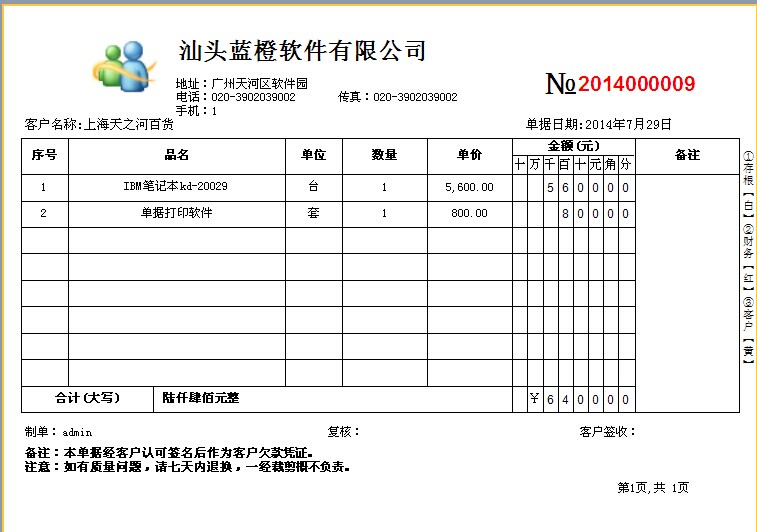Click the address line 广州天河区软件园
The width and height of the screenshot is (757, 532).
[x=260, y=84]
